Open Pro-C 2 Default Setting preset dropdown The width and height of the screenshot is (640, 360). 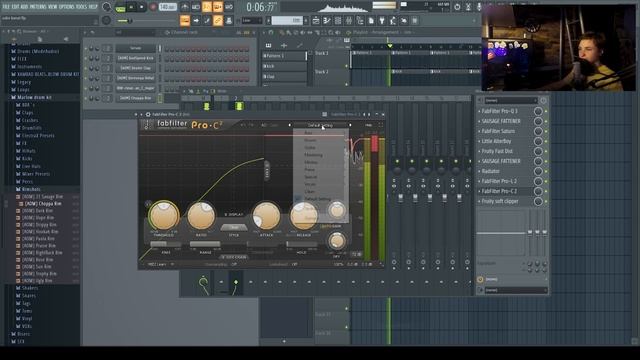point(320,125)
